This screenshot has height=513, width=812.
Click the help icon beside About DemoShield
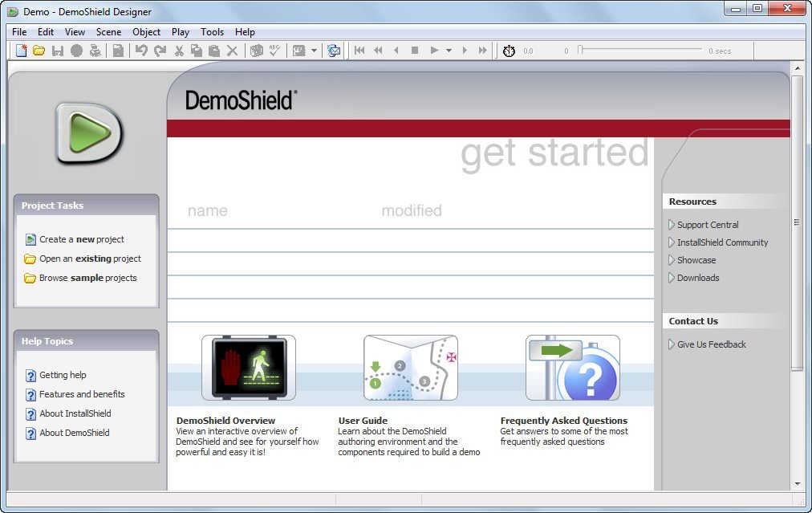[x=30, y=434]
